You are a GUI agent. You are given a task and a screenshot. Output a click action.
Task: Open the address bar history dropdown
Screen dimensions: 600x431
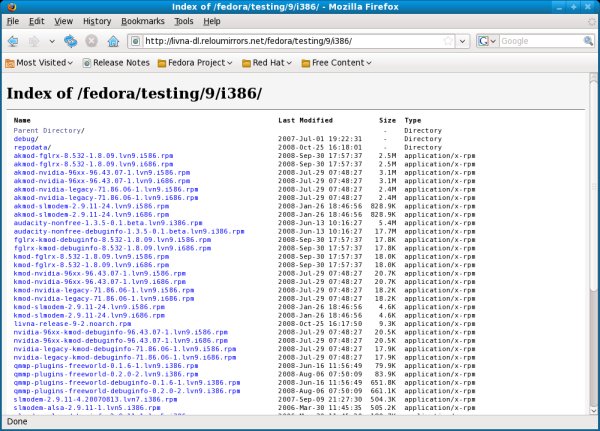[463, 41]
